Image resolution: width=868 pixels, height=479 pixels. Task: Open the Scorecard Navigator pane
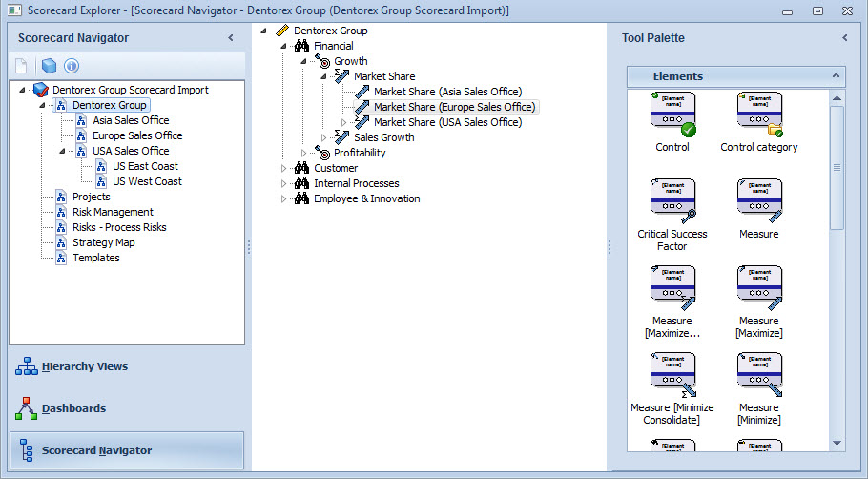[x=95, y=450]
